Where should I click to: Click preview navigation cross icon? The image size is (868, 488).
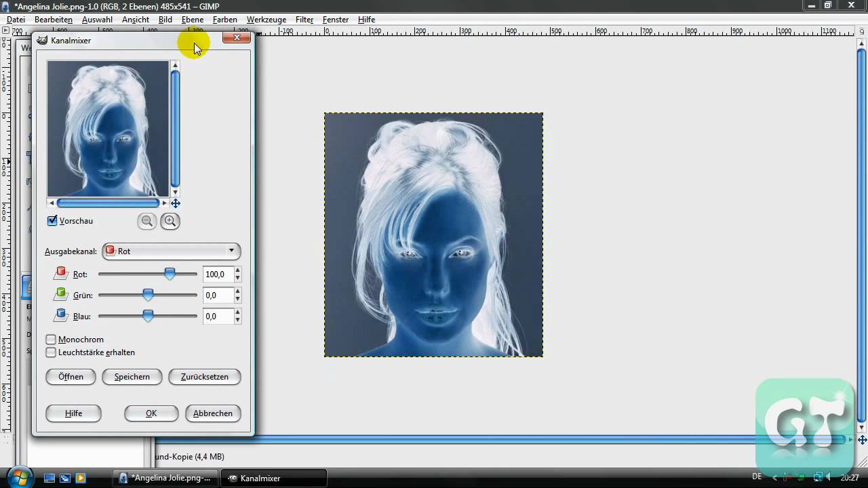176,203
